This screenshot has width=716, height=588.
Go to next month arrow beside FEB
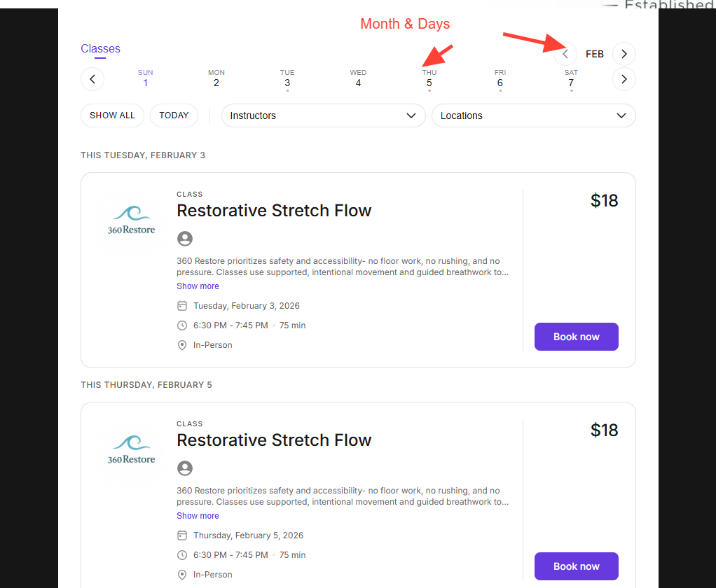pyautogui.click(x=624, y=54)
